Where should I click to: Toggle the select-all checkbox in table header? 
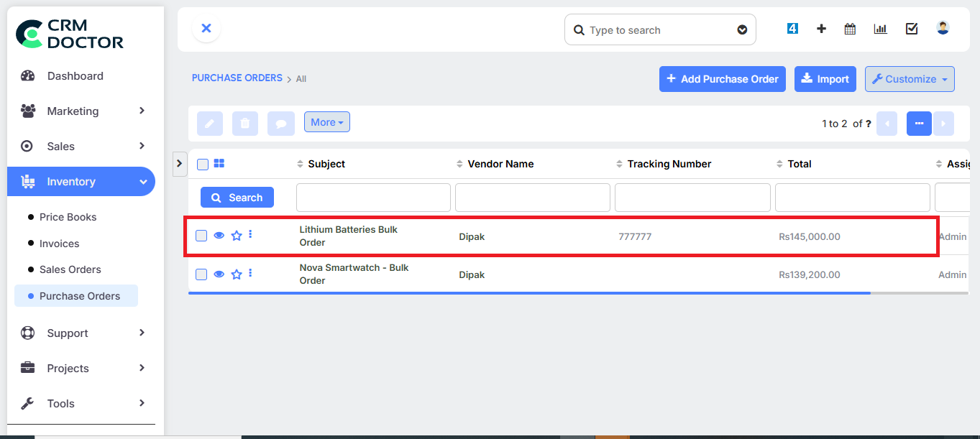coord(203,165)
